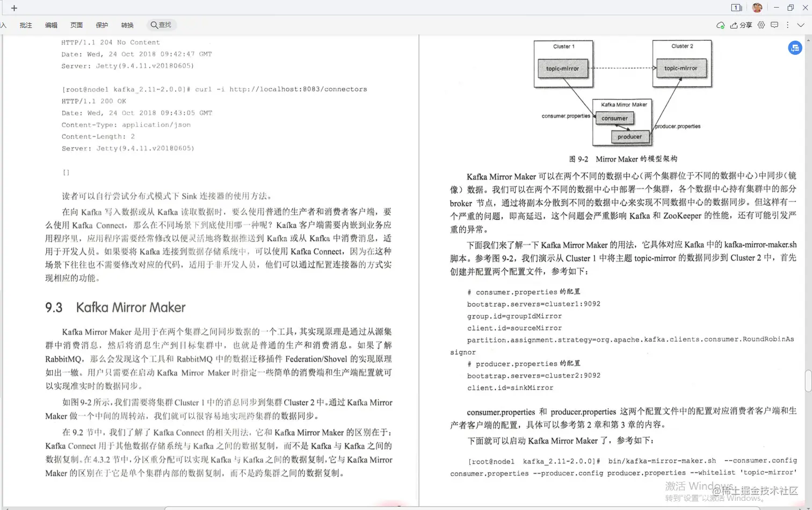Open the 批注 annotation menu
This screenshot has width=812, height=510.
25,25
